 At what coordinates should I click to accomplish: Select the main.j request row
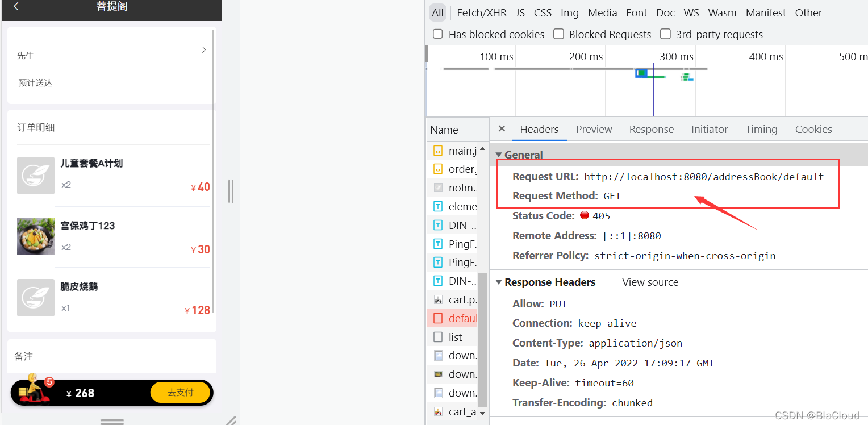[x=452, y=151]
